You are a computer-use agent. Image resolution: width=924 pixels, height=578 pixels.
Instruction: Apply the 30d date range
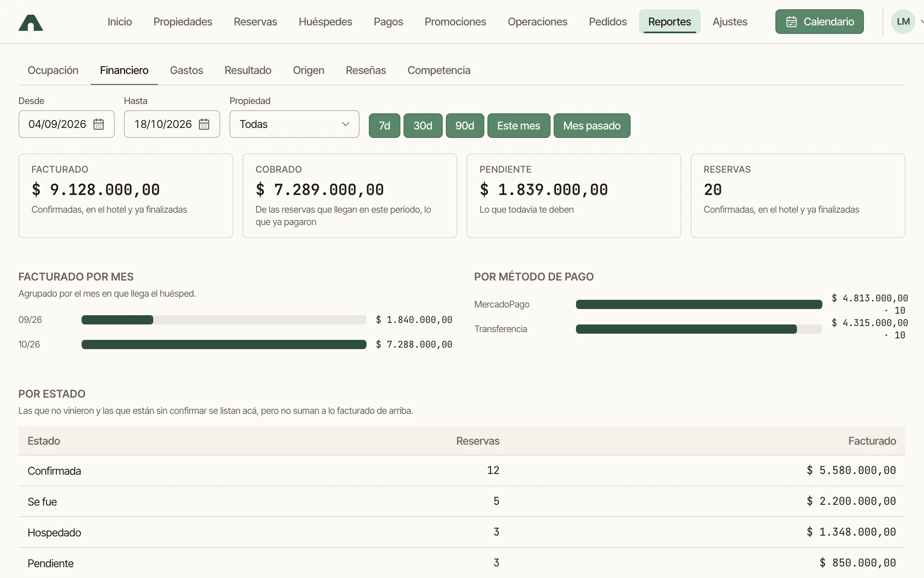pyautogui.click(x=423, y=126)
